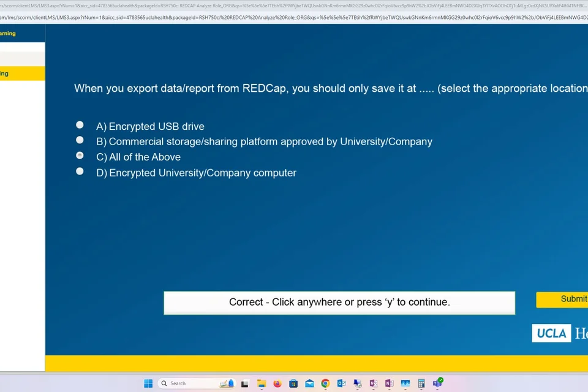Open Firefox from the taskbar
Screen dimensions: 588x392
click(277, 383)
